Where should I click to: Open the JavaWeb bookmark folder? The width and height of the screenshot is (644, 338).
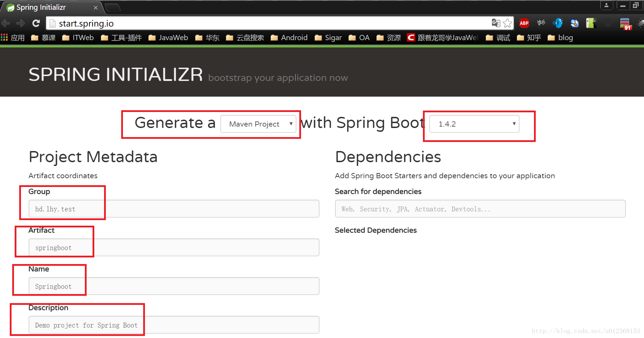(x=168, y=38)
